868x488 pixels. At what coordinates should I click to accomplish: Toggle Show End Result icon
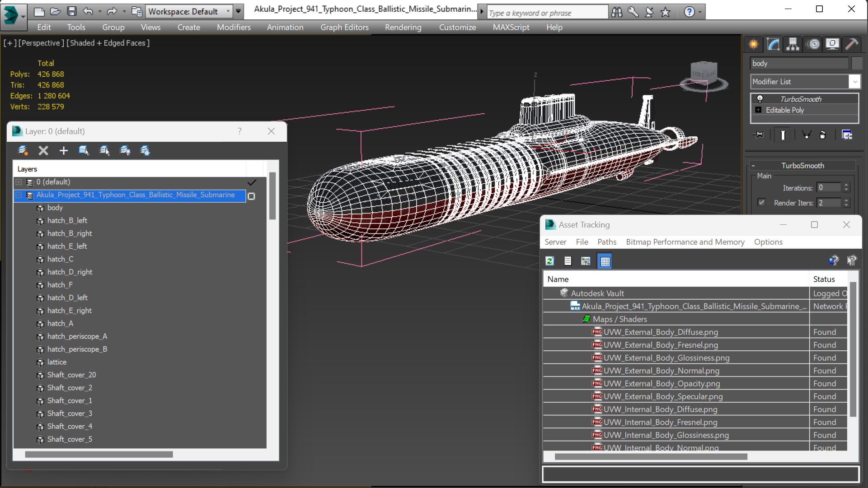(783, 135)
